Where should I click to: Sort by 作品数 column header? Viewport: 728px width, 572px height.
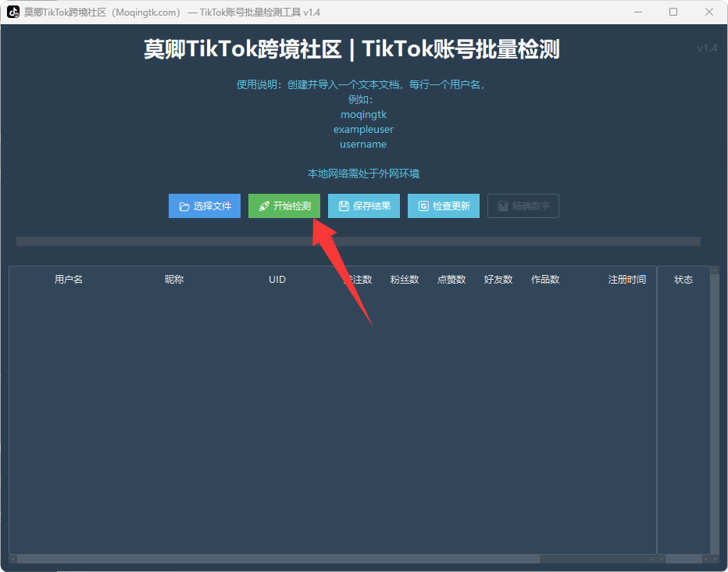click(545, 279)
